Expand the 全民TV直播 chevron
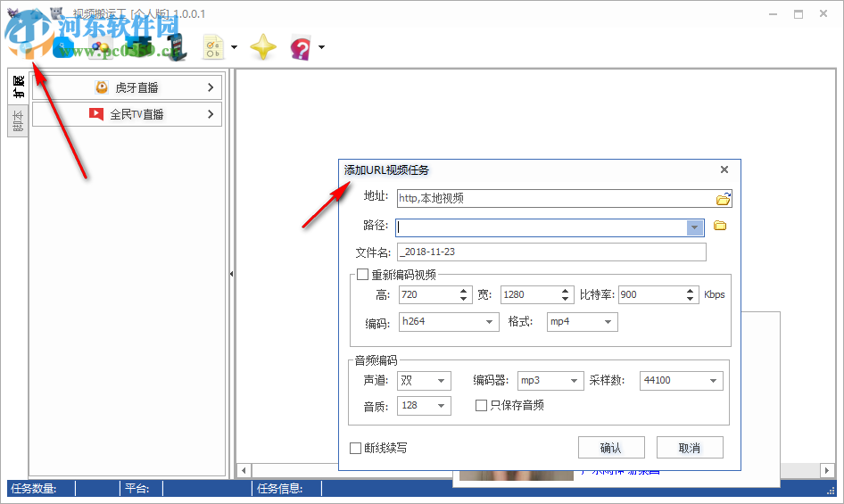This screenshot has height=504, width=844. pyautogui.click(x=211, y=114)
